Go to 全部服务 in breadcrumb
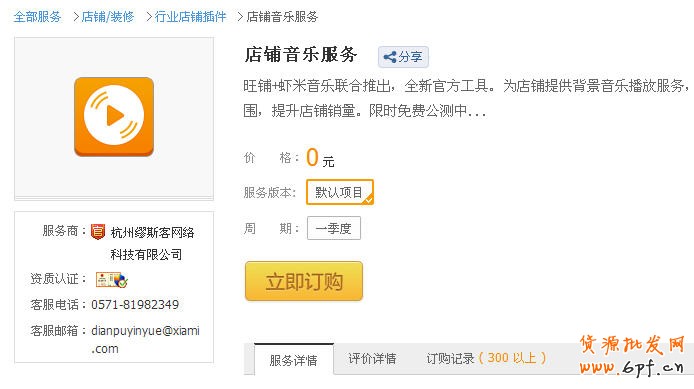Viewport: 694px width, 389px height. pos(37,17)
